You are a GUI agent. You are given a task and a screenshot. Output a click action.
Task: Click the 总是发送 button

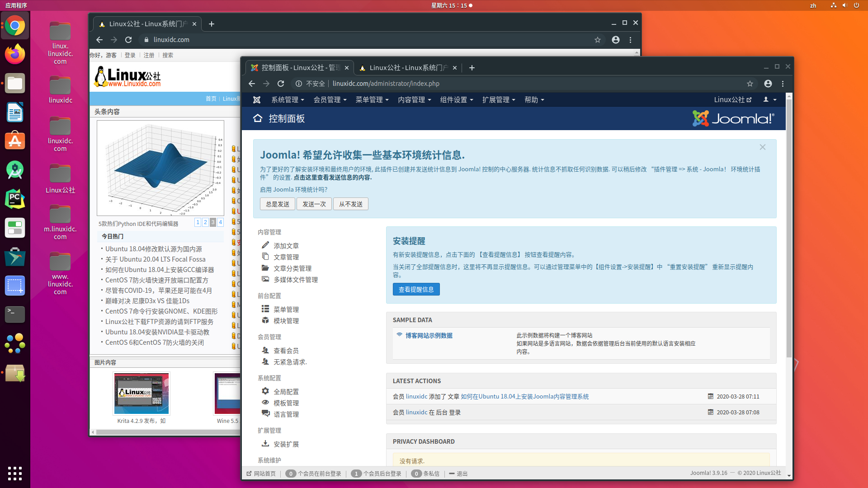pos(278,204)
